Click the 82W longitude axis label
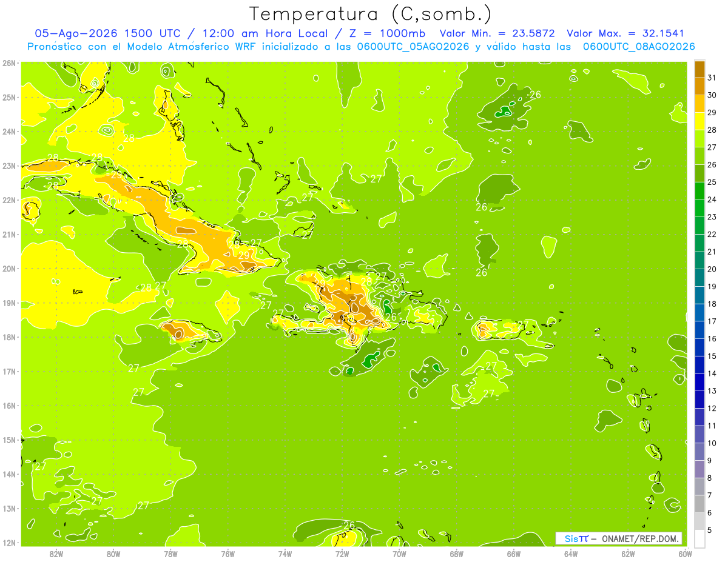Screen dimensions: 728x562 tap(56, 554)
